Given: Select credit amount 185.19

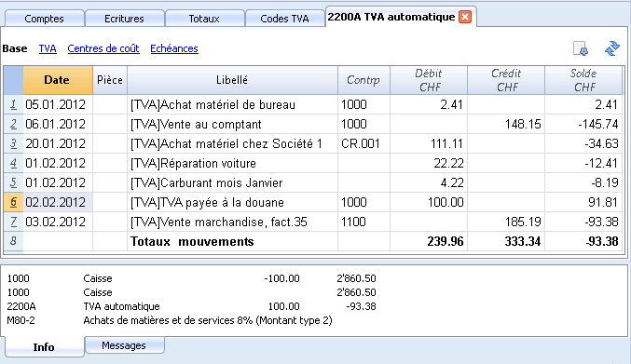Looking at the screenshot, I should pyautogui.click(x=506, y=222).
